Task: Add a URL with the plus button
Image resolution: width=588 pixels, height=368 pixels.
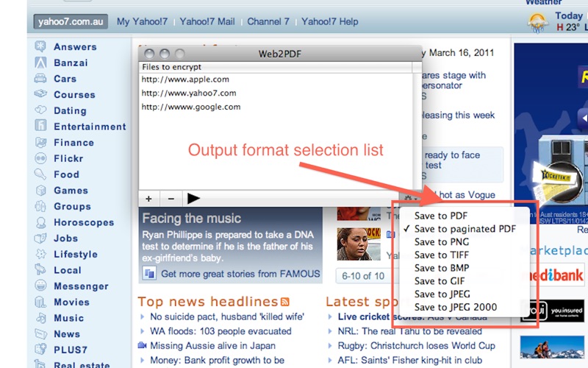Action: [148, 199]
